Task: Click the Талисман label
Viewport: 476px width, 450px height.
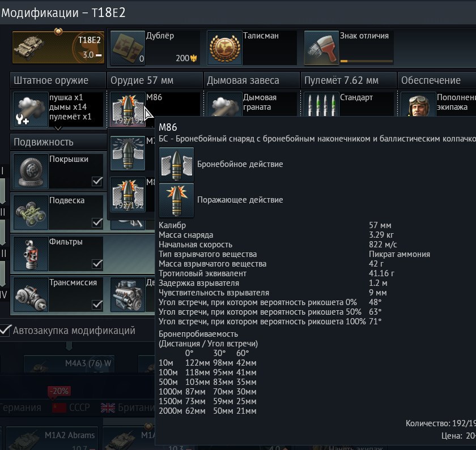Action: pos(261,36)
